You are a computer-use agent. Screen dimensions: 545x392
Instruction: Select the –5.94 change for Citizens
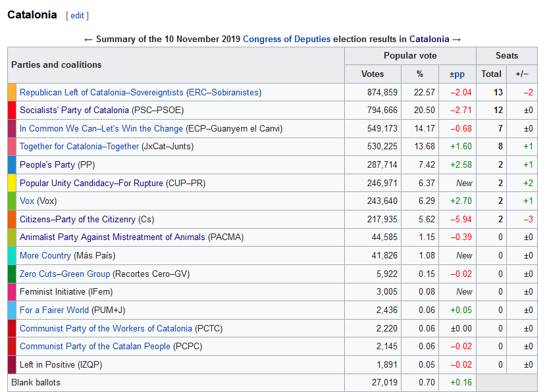(x=461, y=220)
